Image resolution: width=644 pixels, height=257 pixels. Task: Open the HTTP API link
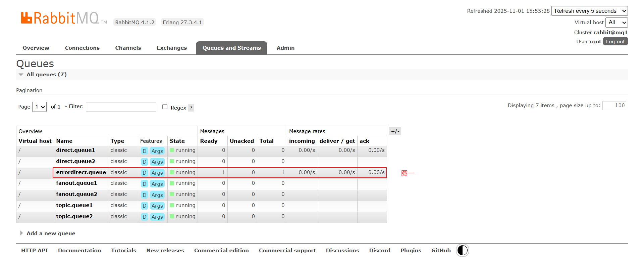tap(35, 250)
